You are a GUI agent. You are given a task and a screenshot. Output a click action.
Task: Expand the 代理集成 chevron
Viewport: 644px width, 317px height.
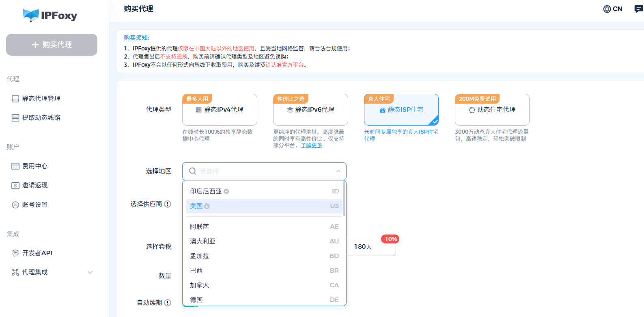[90, 272]
